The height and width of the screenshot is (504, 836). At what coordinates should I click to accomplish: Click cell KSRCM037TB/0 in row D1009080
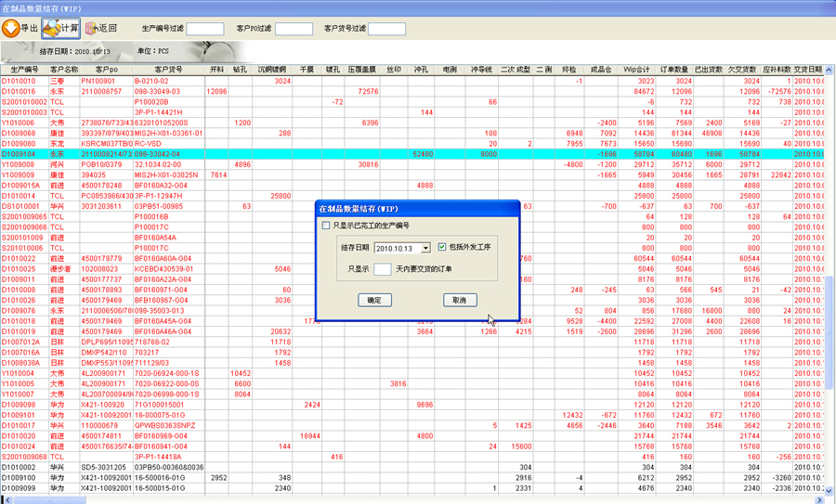tap(107, 144)
